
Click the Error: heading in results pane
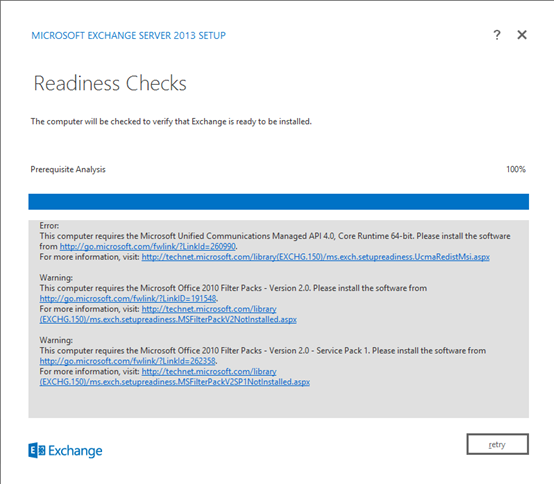click(49, 225)
